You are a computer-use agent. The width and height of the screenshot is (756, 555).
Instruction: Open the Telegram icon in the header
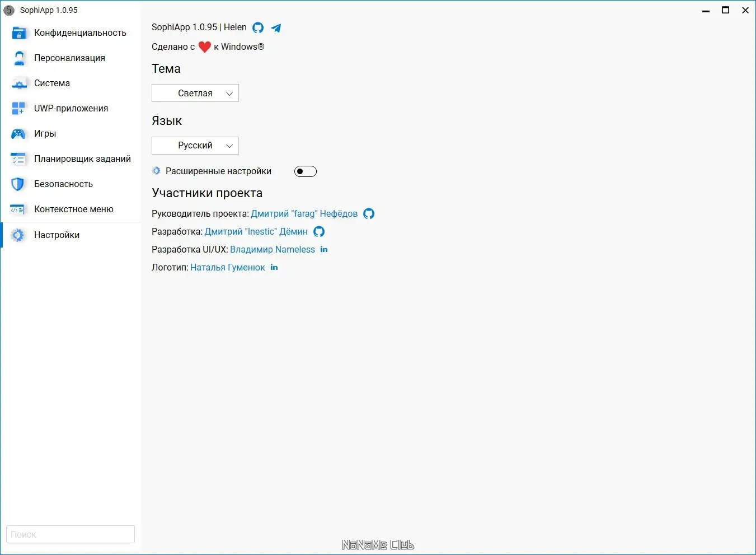click(276, 27)
